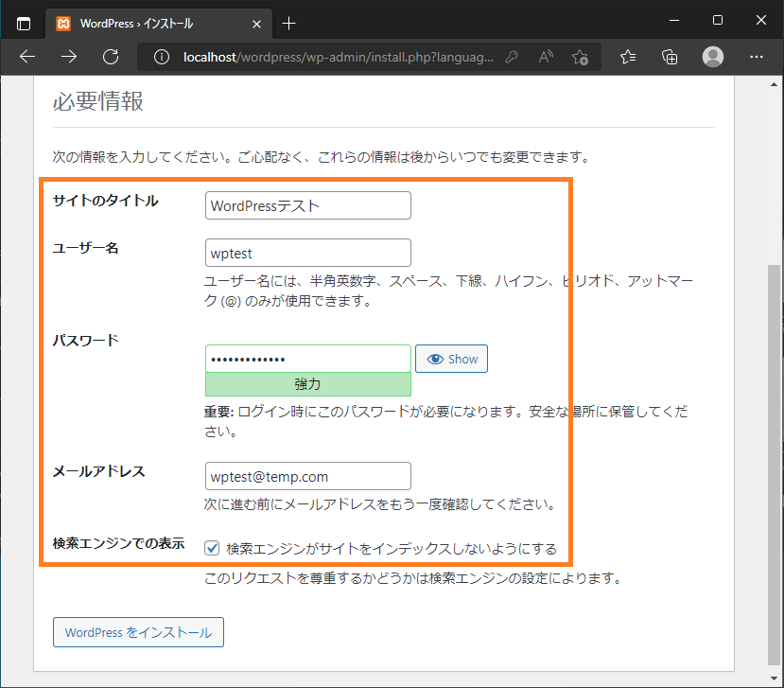Click the localhost address bar URL
Viewport: 784px width, 688px height.
(338, 57)
